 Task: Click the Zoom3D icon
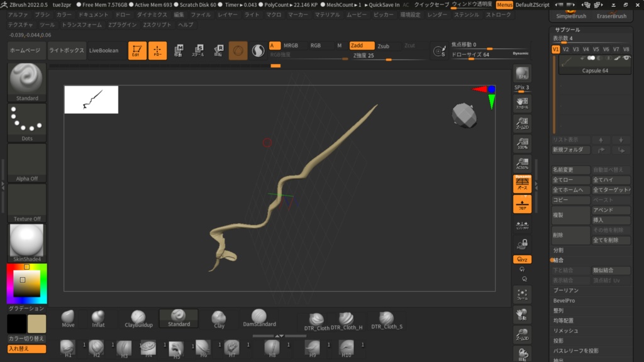click(x=522, y=334)
